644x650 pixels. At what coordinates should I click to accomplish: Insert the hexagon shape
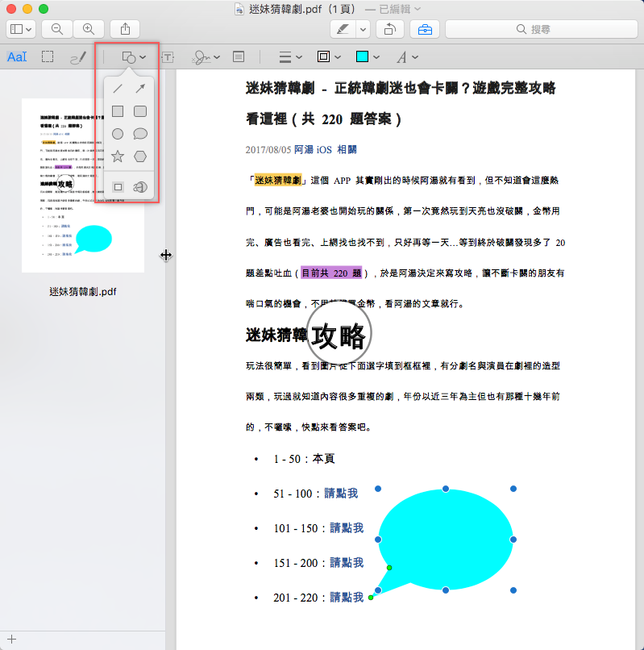[x=140, y=156]
